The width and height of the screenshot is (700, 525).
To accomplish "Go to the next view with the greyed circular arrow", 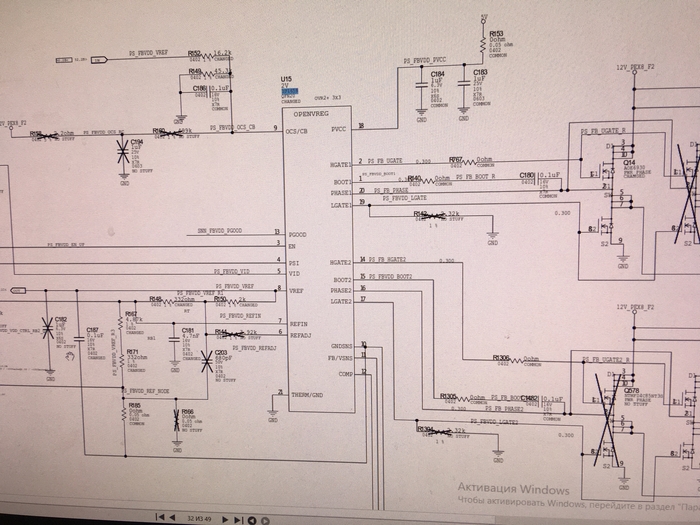I will coord(265,521).
